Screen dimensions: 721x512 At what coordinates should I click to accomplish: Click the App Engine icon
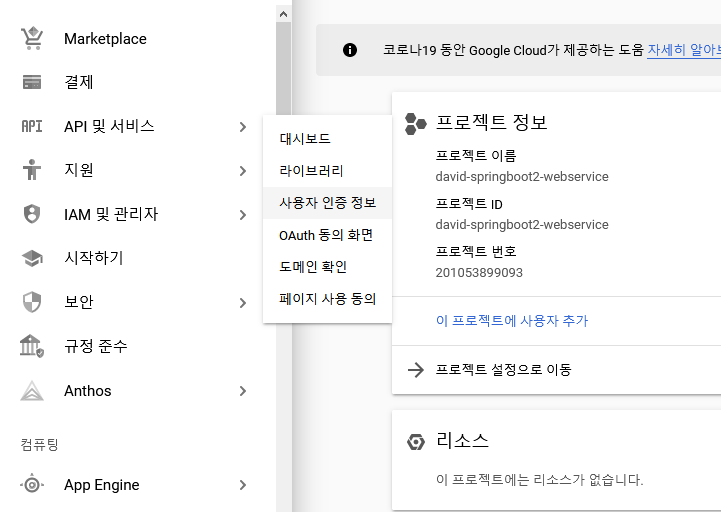pyautogui.click(x=32, y=484)
